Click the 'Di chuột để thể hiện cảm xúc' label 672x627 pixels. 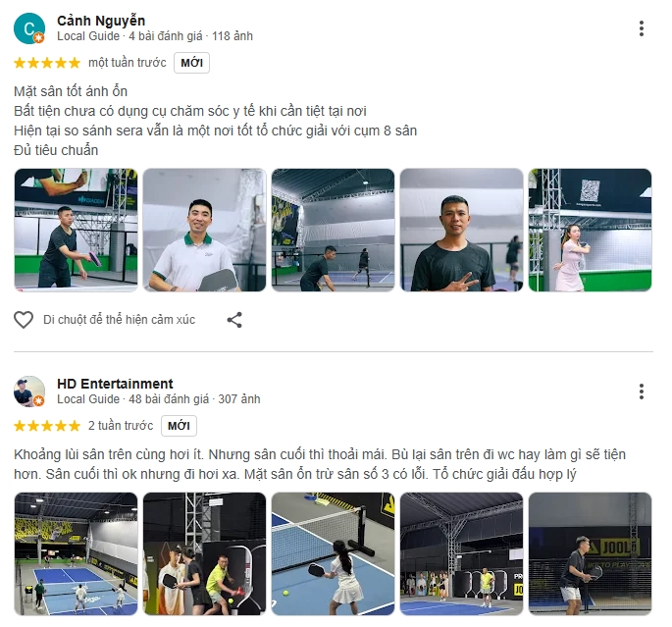119,320
